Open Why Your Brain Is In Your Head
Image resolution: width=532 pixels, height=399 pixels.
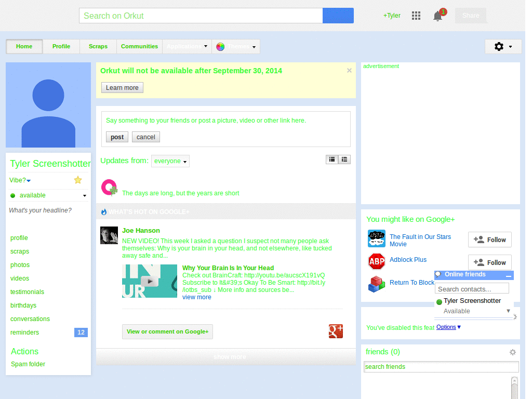click(228, 268)
